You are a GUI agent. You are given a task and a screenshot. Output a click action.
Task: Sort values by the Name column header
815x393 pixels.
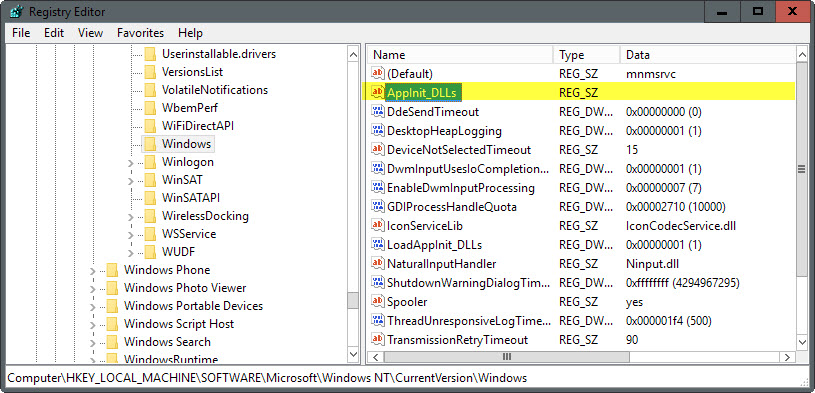click(460, 55)
